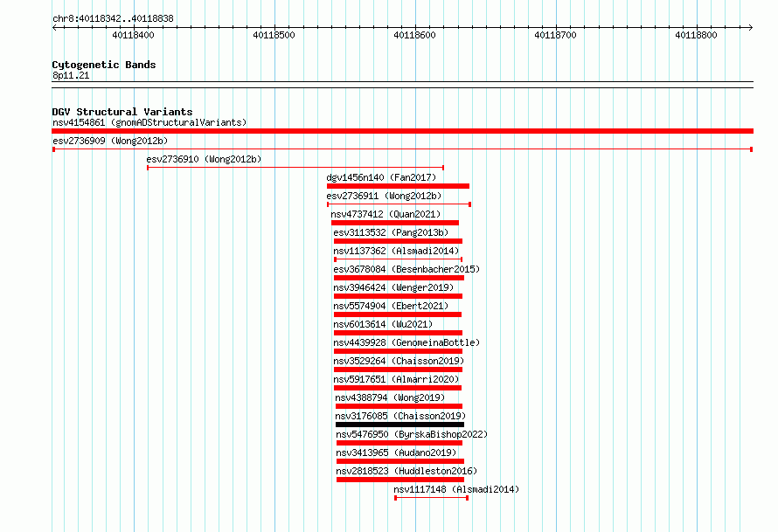Click the red bar under nsv4737412 Quan2021

click(x=395, y=223)
